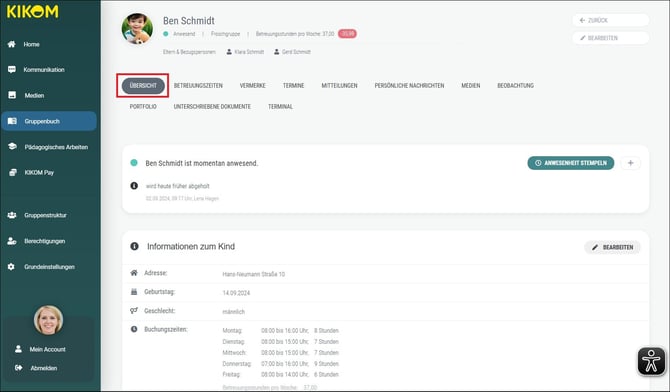Click the birthday cake icon beside Geburtstag
This screenshot has width=670, height=392.
click(134, 292)
